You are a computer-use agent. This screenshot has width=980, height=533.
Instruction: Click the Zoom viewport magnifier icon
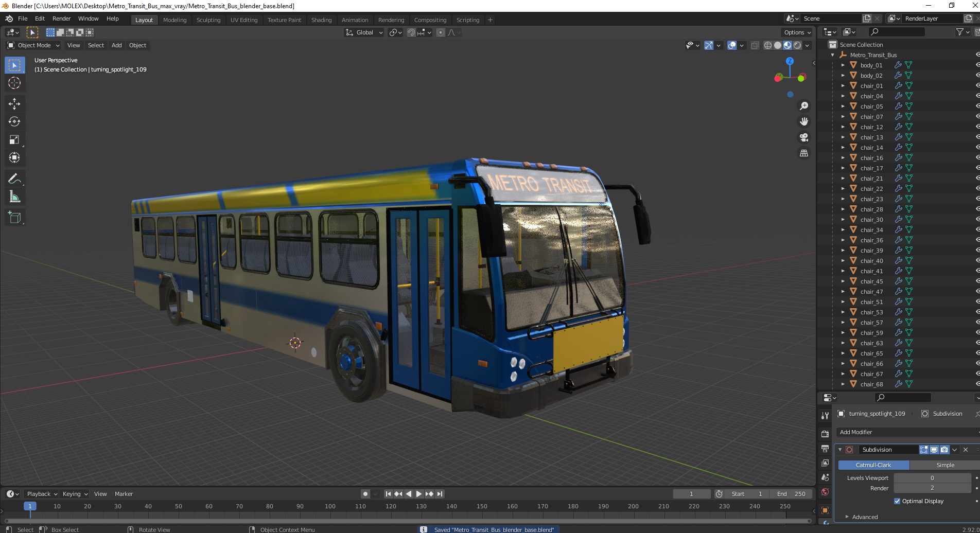coord(803,106)
